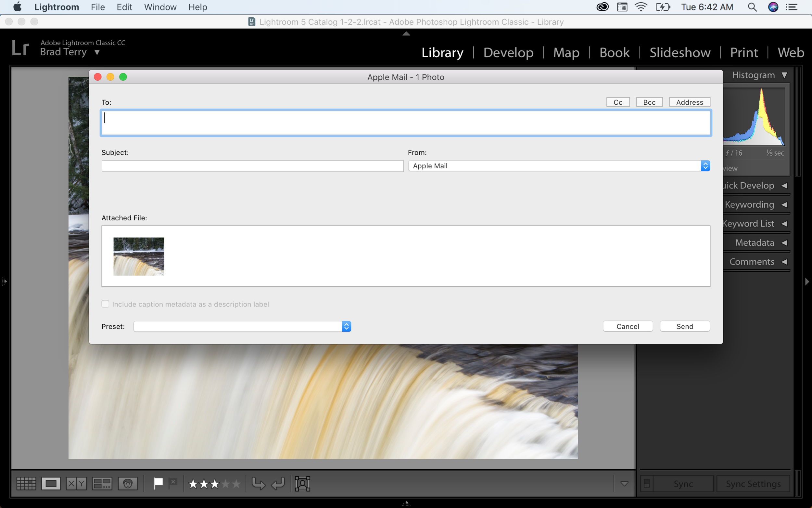The width and height of the screenshot is (812, 508).
Task: Open Siri from the menu bar
Action: 773,7
